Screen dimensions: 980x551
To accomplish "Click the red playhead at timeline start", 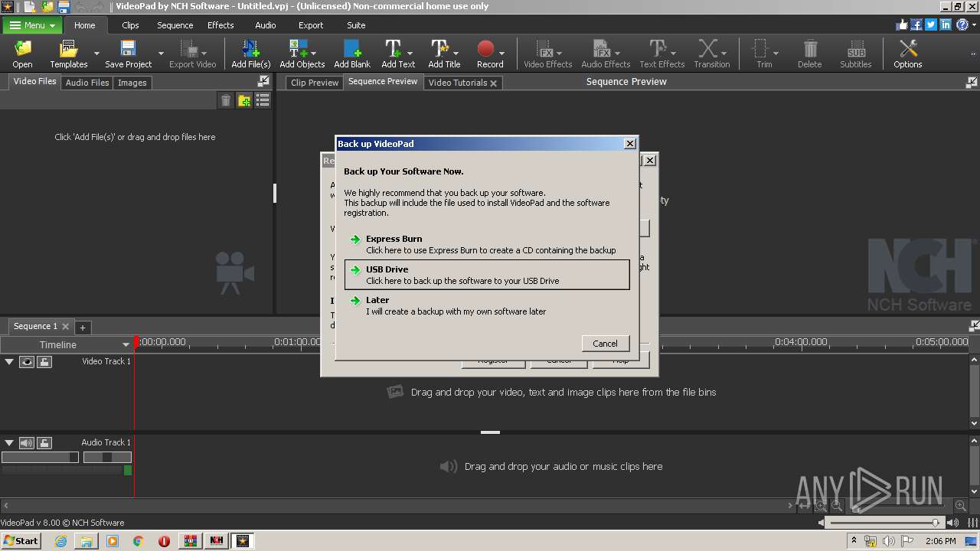I will coord(136,343).
